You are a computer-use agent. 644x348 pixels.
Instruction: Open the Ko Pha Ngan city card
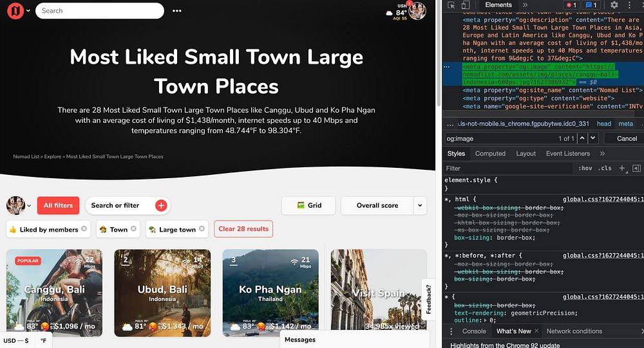coord(270,293)
